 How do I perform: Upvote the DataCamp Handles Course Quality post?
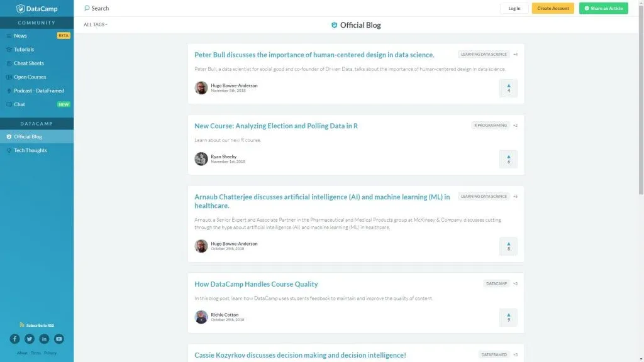pyautogui.click(x=508, y=317)
